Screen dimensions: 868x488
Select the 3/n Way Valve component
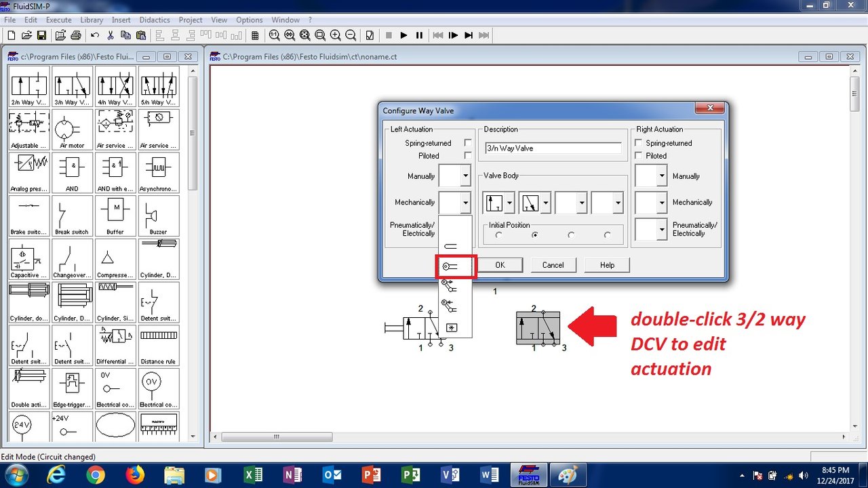click(x=72, y=86)
